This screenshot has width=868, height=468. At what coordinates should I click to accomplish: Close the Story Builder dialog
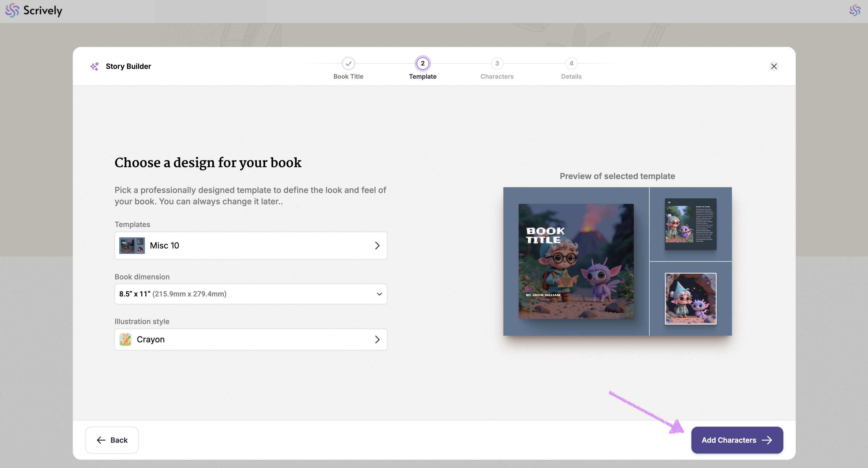tap(774, 66)
